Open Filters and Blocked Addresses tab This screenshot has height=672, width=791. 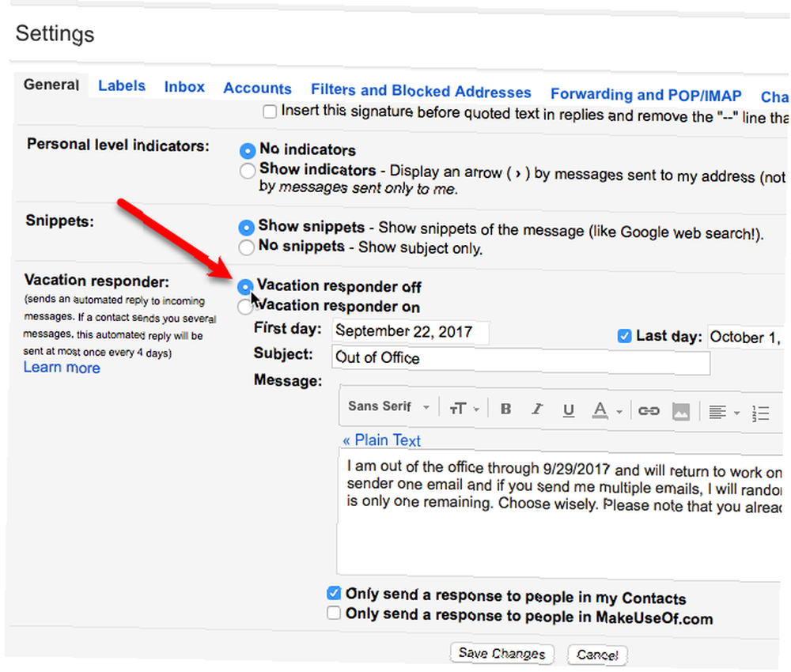pos(421,91)
